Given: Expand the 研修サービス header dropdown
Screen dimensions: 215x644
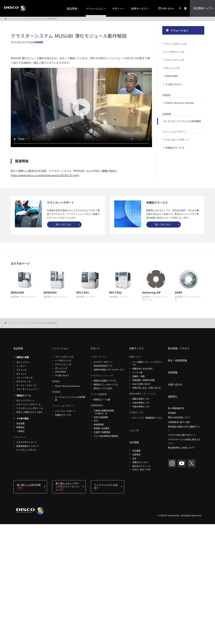Looking at the screenshot, I should [x=140, y=9].
